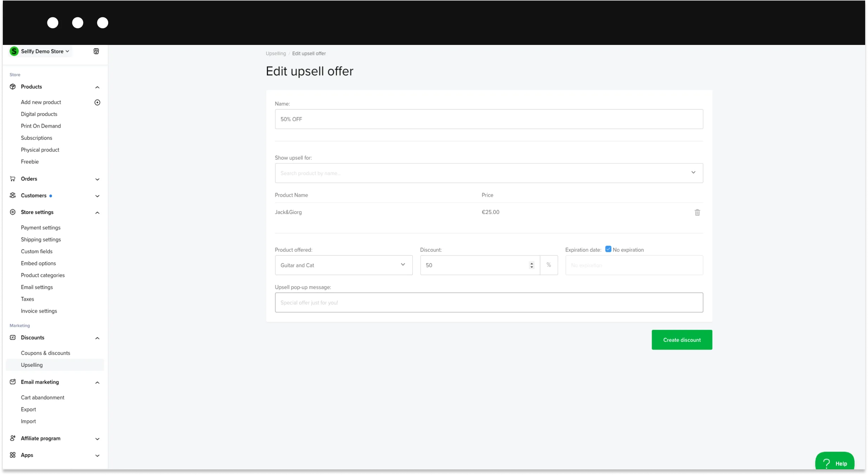Open Taxes settings
Image resolution: width=868 pixels, height=475 pixels.
tap(27, 299)
